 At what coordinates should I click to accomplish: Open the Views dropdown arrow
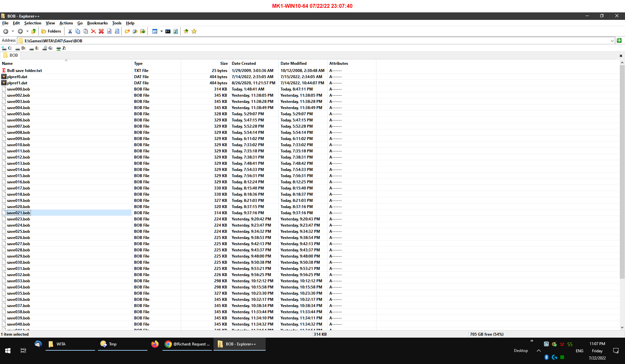(x=161, y=31)
